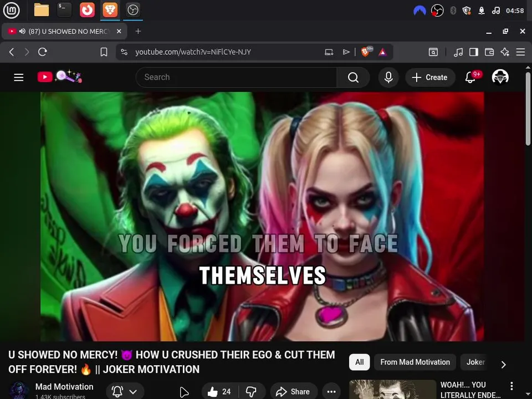This screenshot has width=532, height=399.
Task: Click the Create button
Action: pyautogui.click(x=429, y=78)
